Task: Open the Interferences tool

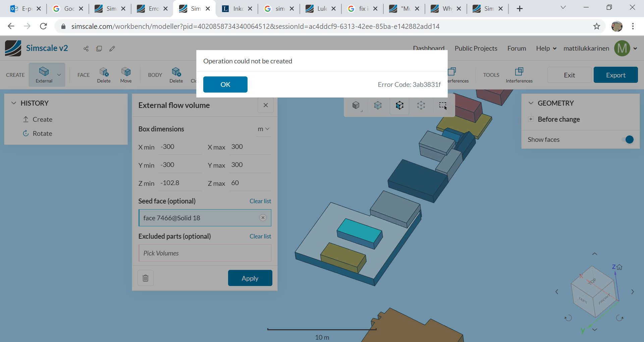Action: click(x=519, y=75)
